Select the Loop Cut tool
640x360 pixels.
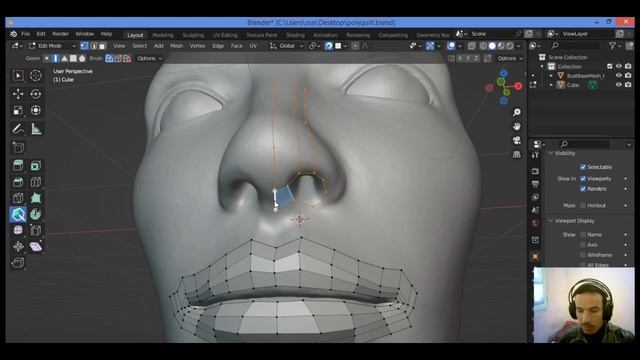(x=36, y=182)
